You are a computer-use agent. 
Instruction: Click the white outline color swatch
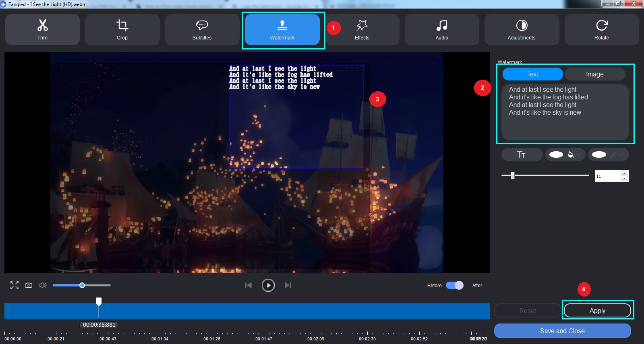click(599, 154)
